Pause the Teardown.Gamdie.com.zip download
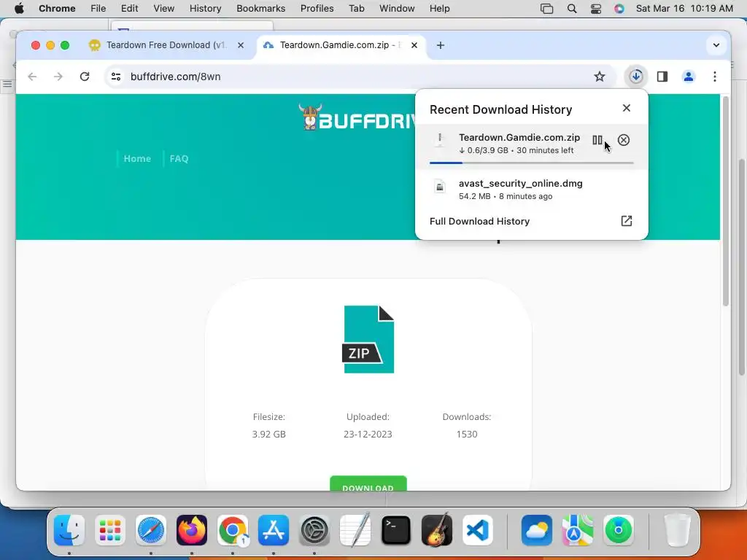This screenshot has height=560, width=747. coord(597,140)
